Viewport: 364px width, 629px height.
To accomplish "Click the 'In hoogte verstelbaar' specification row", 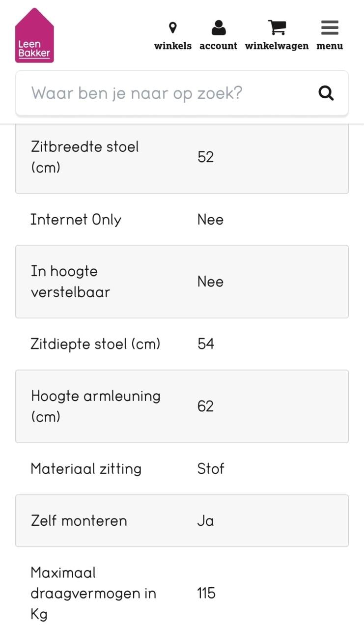I will coord(182,282).
